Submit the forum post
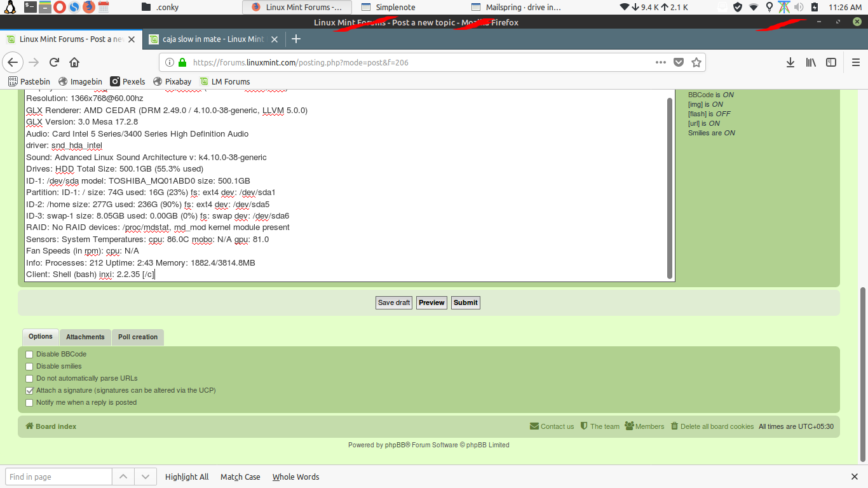868x488 pixels. point(465,302)
